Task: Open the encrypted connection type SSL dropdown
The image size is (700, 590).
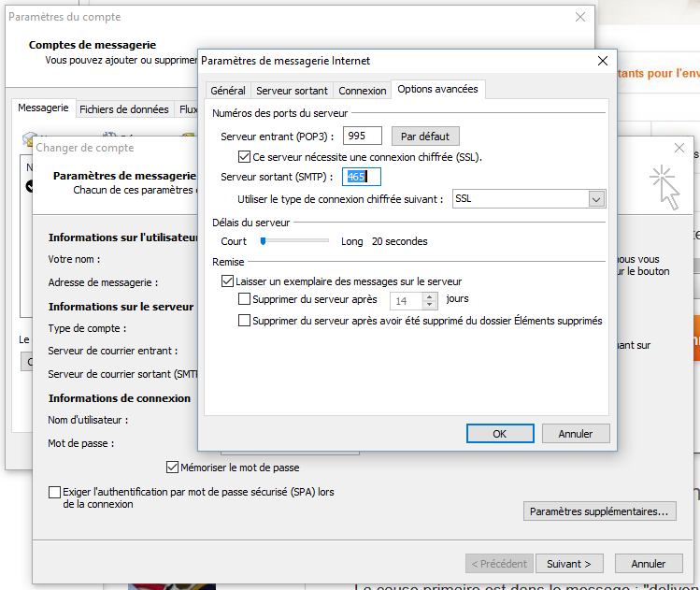Action: [596, 199]
